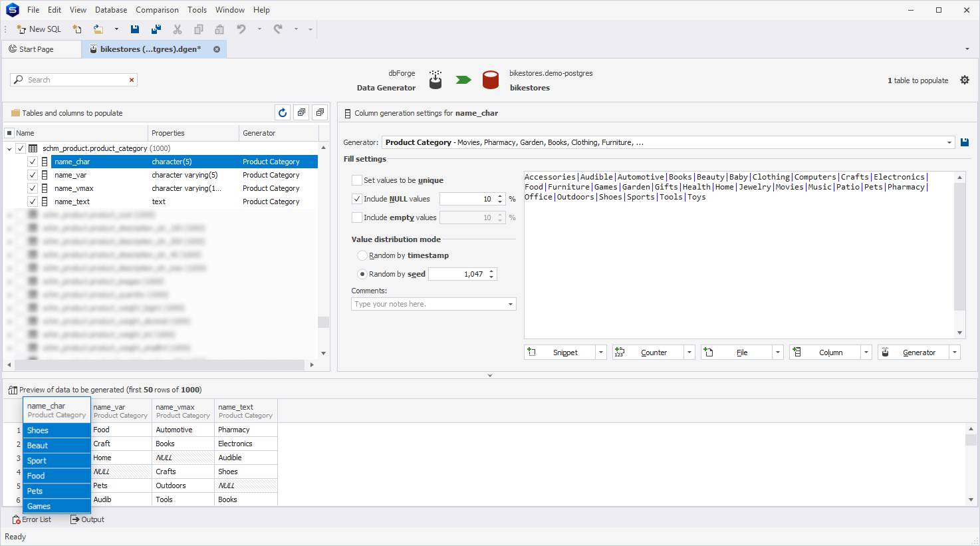Image resolution: width=980 pixels, height=546 pixels.
Task: Click the Refresh tables icon
Action: 283,112
